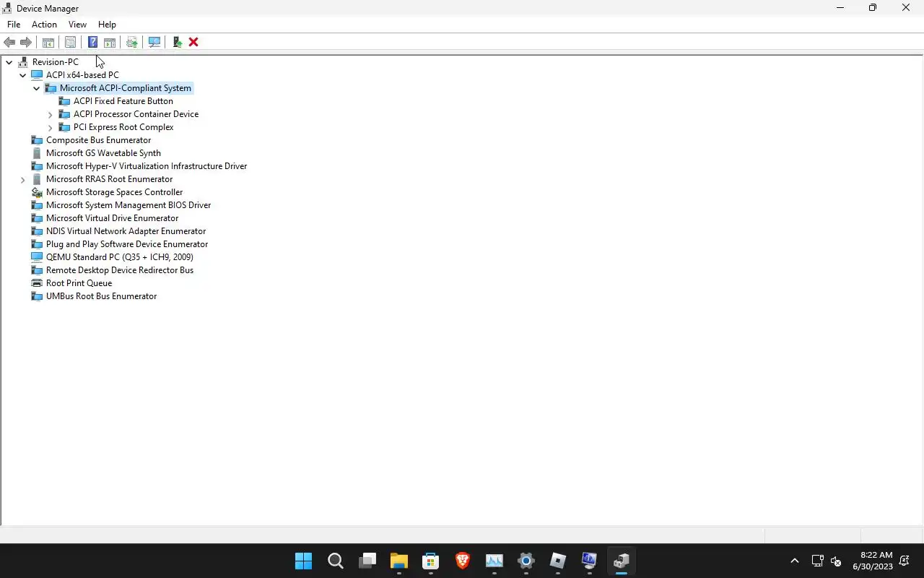Open the Windows Start menu
924x578 pixels.
304,561
